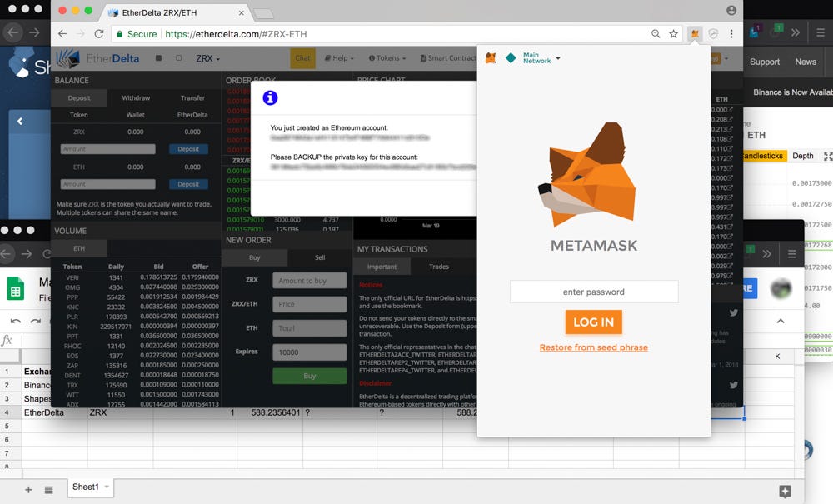Click the shield extension icon beside MetaMask

pyautogui.click(x=713, y=34)
